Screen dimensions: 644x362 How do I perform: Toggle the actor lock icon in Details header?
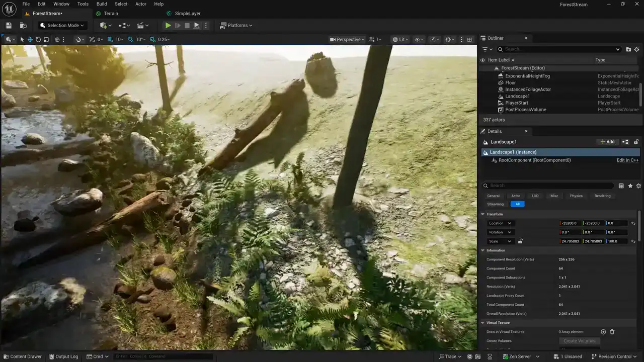(x=636, y=142)
